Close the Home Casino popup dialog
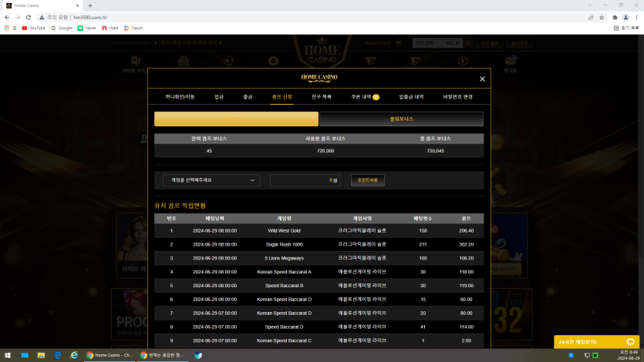Screen dimensions: 644x362 482,79
